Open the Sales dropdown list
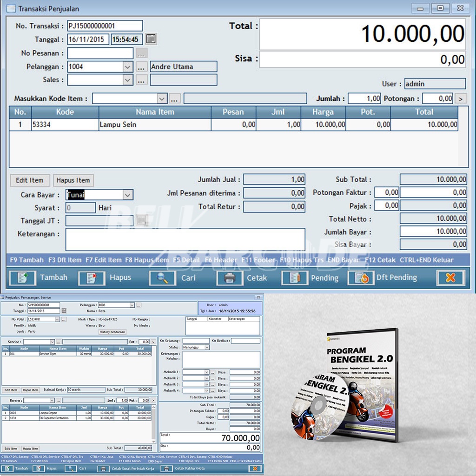 [128, 80]
